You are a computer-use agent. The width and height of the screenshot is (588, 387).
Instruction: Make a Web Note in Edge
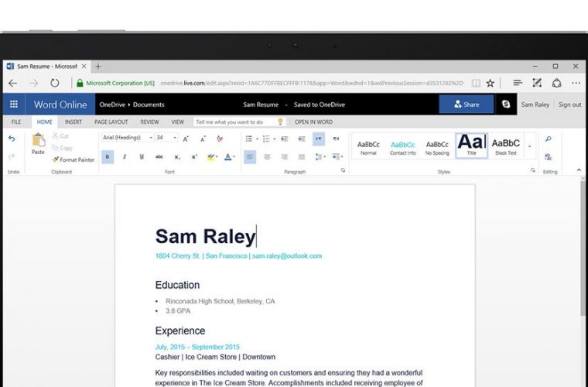click(x=537, y=83)
